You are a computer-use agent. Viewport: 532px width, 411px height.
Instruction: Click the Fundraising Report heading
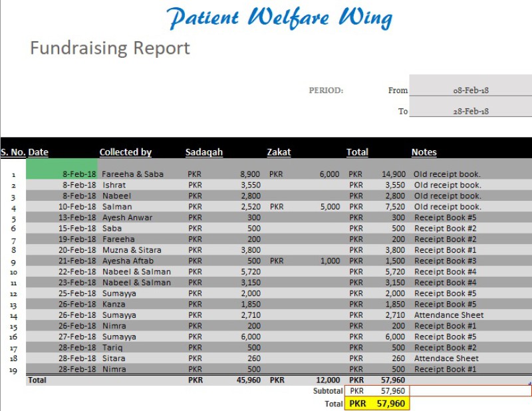tap(110, 48)
